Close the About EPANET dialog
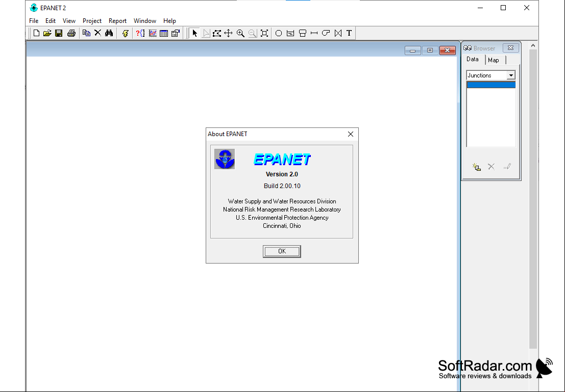The width and height of the screenshot is (565, 392). [351, 134]
